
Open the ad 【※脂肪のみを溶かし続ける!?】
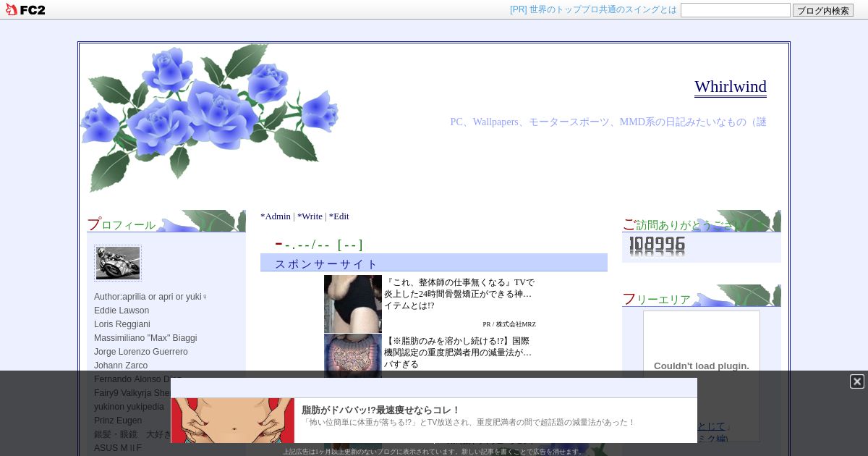[x=459, y=352]
